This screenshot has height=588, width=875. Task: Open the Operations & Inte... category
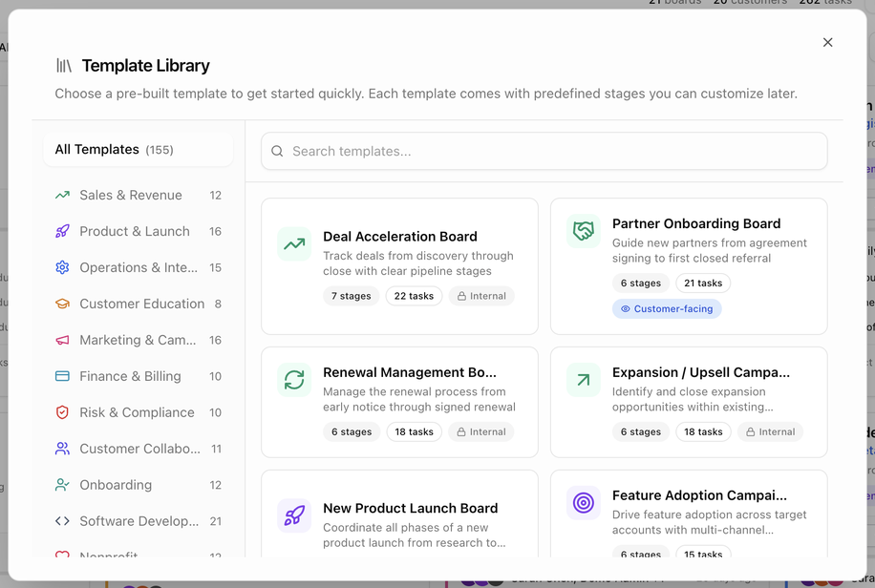[x=138, y=268]
